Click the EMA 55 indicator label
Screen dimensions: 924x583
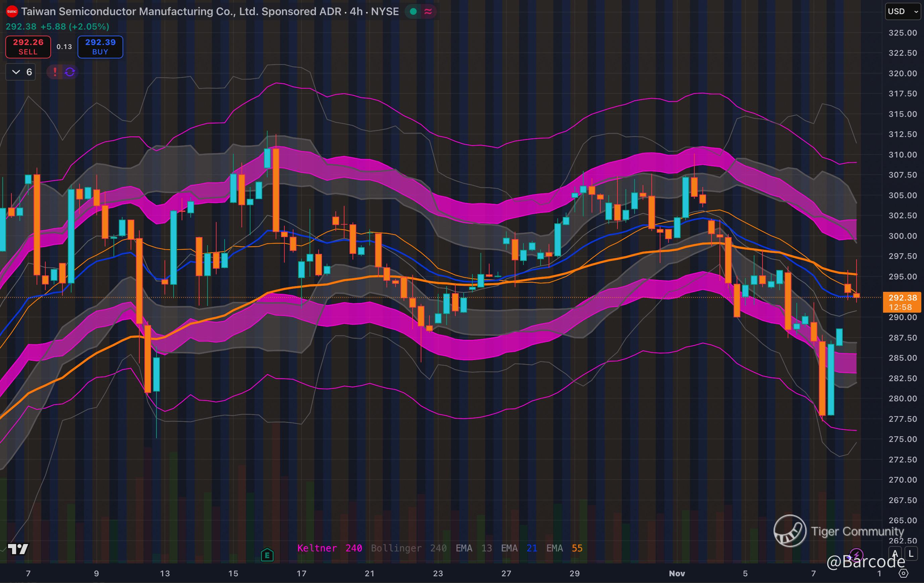click(x=564, y=548)
